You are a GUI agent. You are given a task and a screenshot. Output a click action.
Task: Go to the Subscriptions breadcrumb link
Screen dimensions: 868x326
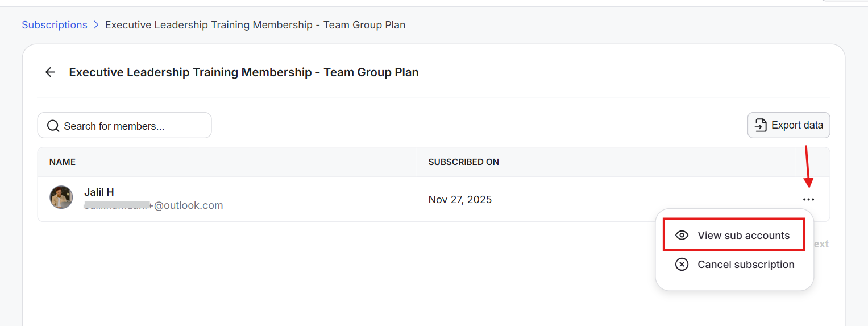pyautogui.click(x=55, y=25)
